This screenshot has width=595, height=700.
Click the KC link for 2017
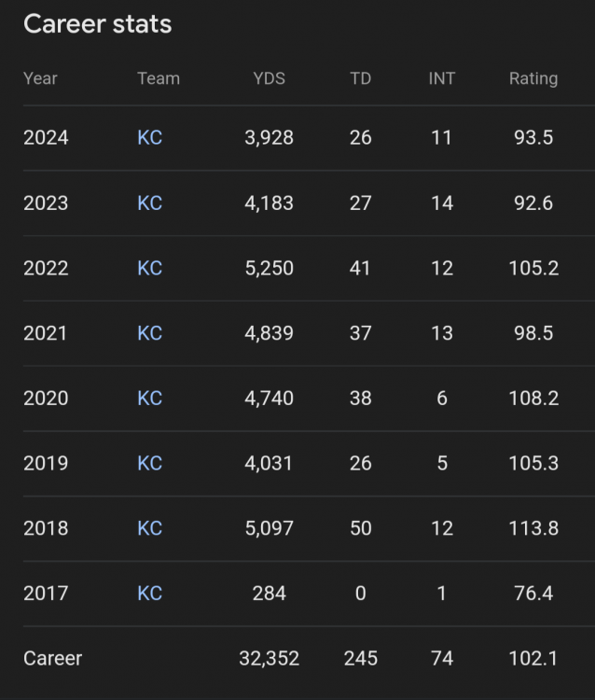point(149,594)
